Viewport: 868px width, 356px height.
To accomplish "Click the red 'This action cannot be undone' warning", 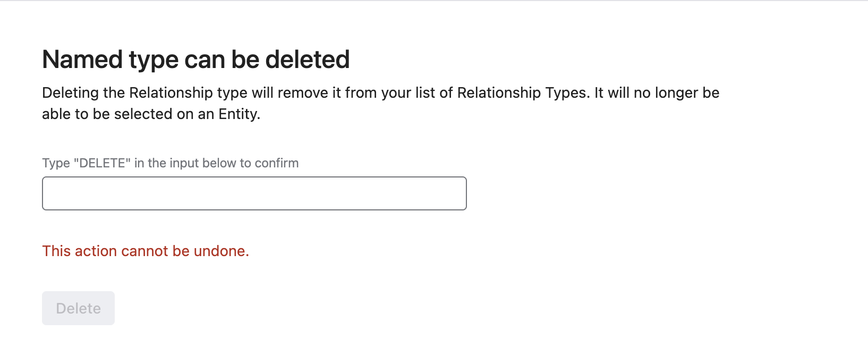I will point(146,251).
